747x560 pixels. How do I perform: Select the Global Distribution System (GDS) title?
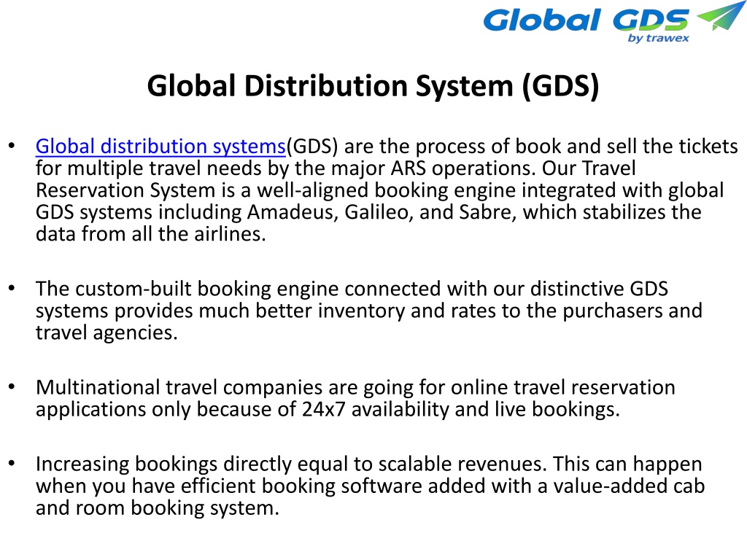point(373,86)
